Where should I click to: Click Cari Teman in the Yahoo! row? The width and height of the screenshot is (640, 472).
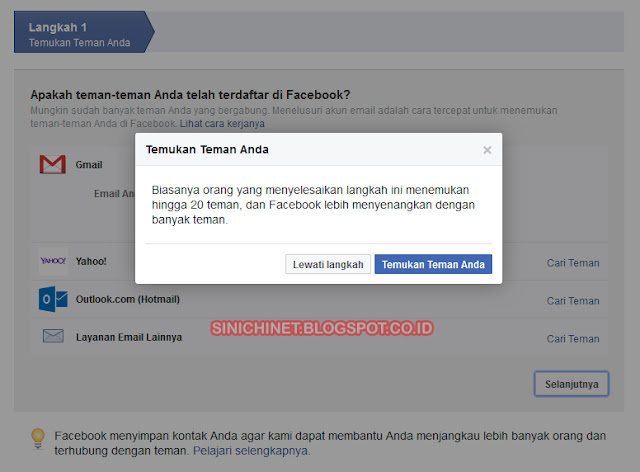tap(573, 263)
